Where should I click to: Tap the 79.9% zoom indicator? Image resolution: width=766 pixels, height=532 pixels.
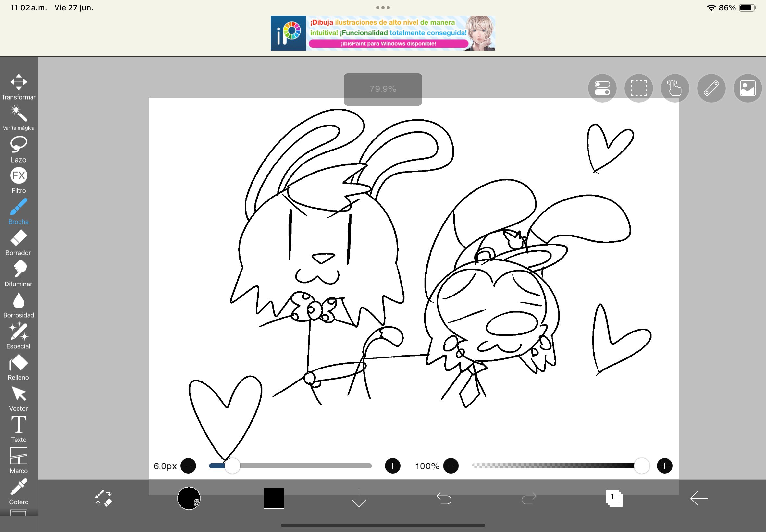pos(383,89)
